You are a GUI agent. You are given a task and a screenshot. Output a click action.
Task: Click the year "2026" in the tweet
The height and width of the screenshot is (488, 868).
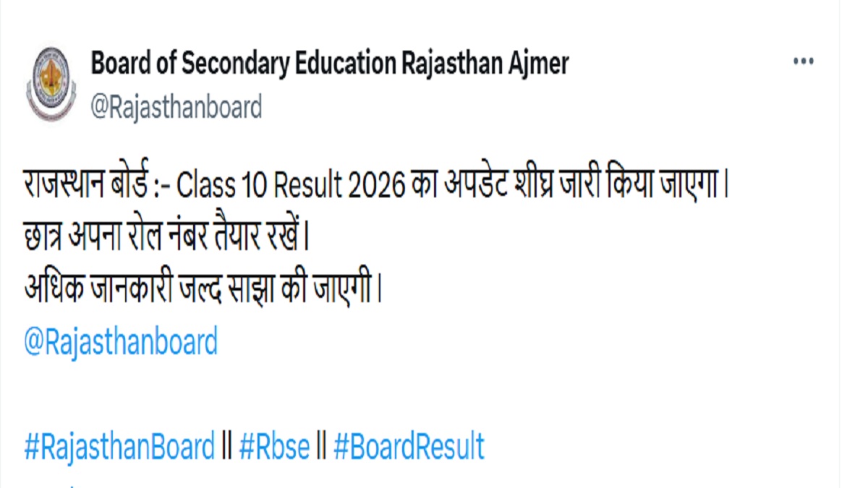pyautogui.click(x=378, y=187)
